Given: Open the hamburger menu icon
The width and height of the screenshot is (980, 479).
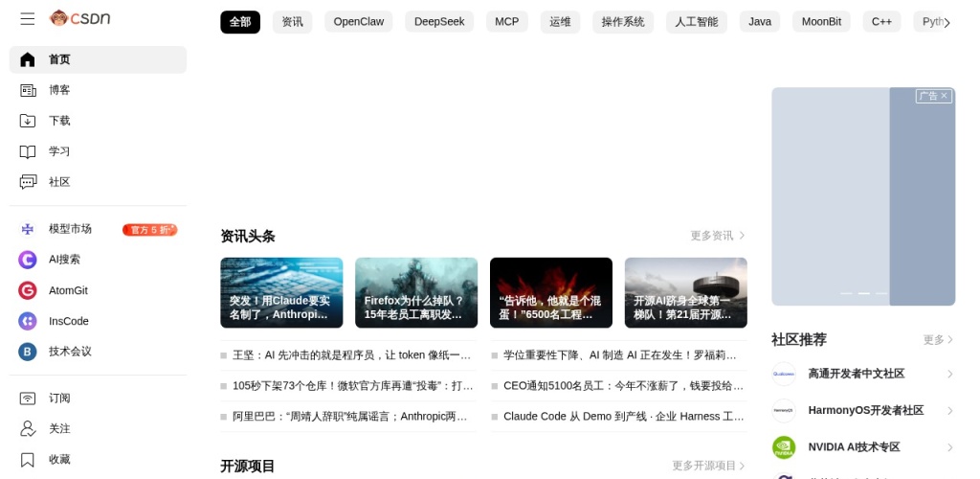Looking at the screenshot, I should pos(28,19).
